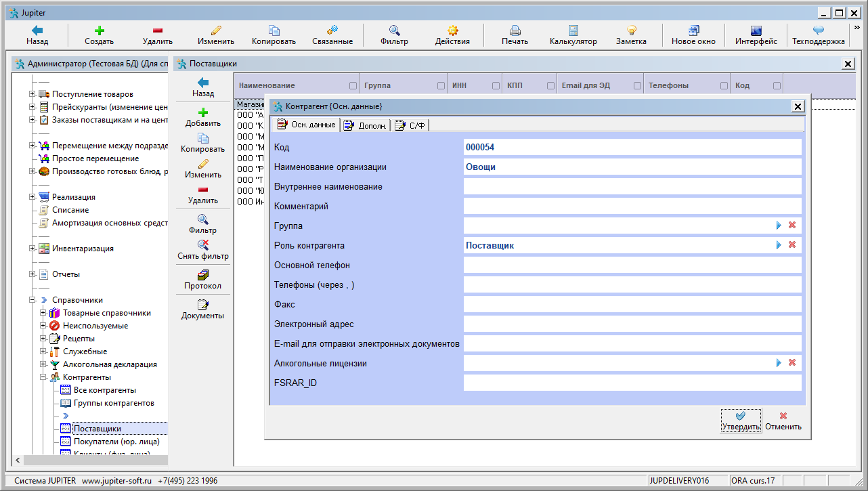Open Техподдержка chat icon
Image resolution: width=868 pixels, height=491 pixels.
point(819,30)
